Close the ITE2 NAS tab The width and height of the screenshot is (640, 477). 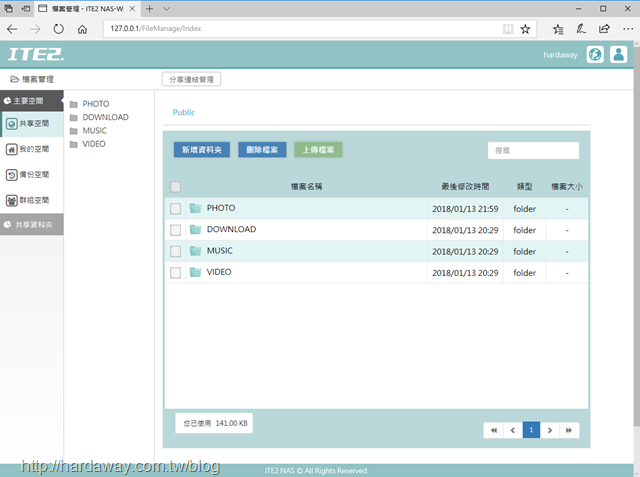pos(132,9)
